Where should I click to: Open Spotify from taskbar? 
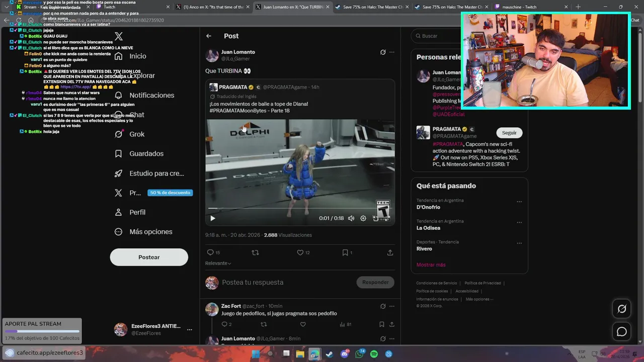(374, 354)
